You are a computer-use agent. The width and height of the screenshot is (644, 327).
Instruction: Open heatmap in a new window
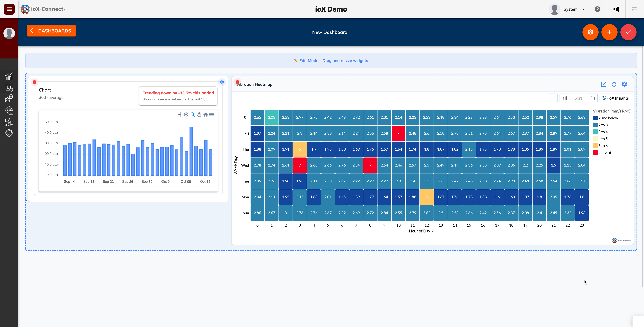click(x=603, y=84)
